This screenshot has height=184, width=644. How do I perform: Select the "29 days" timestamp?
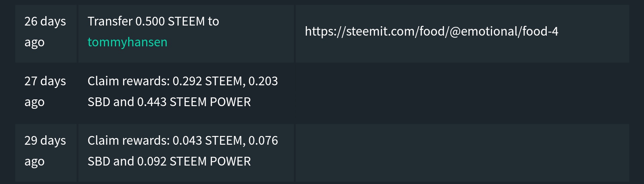pyautogui.click(x=45, y=141)
